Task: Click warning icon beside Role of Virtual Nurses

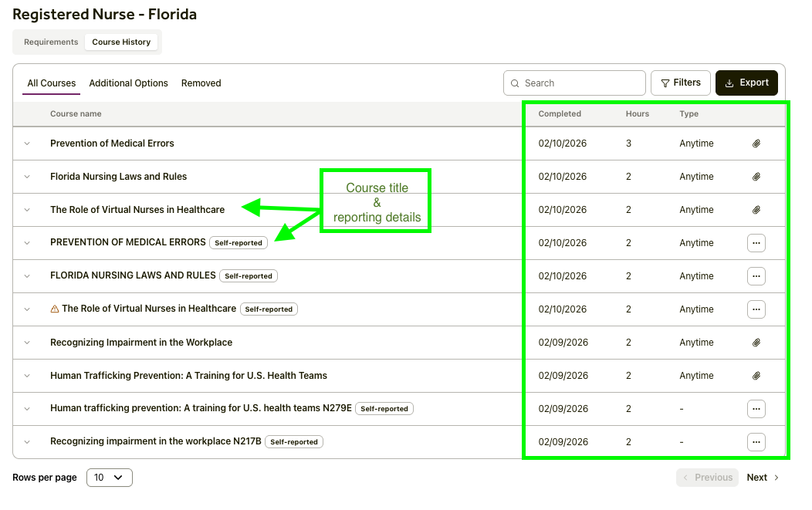Action: tap(55, 309)
